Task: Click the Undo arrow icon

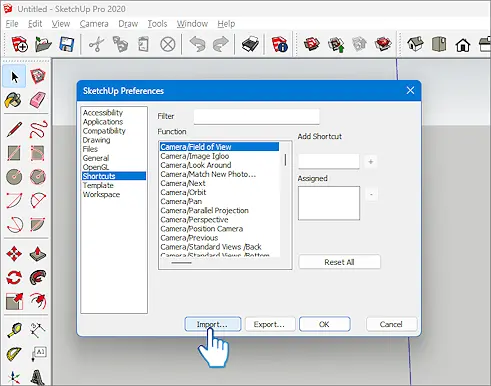Action: click(197, 44)
